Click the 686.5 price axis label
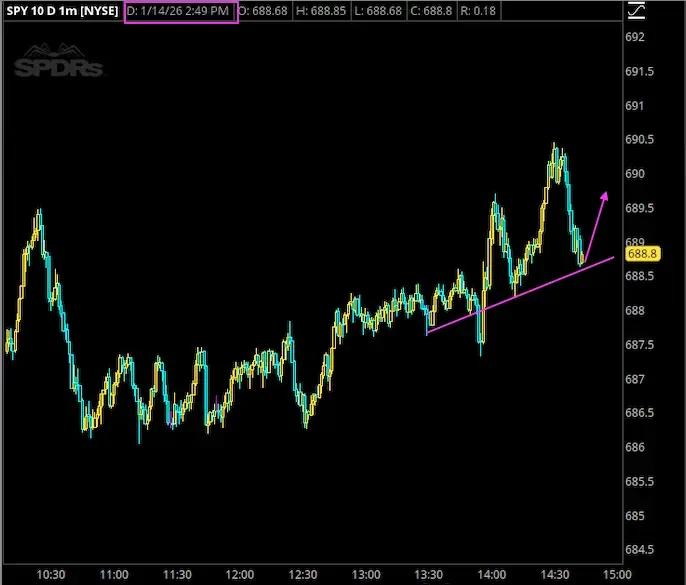Image resolution: width=686 pixels, height=585 pixels. tap(639, 413)
